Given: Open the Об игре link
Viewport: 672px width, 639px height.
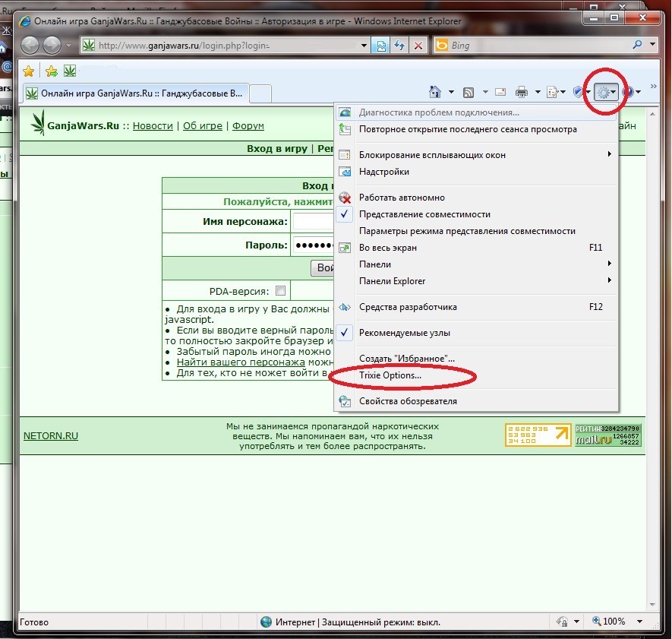Looking at the screenshot, I should click(202, 125).
